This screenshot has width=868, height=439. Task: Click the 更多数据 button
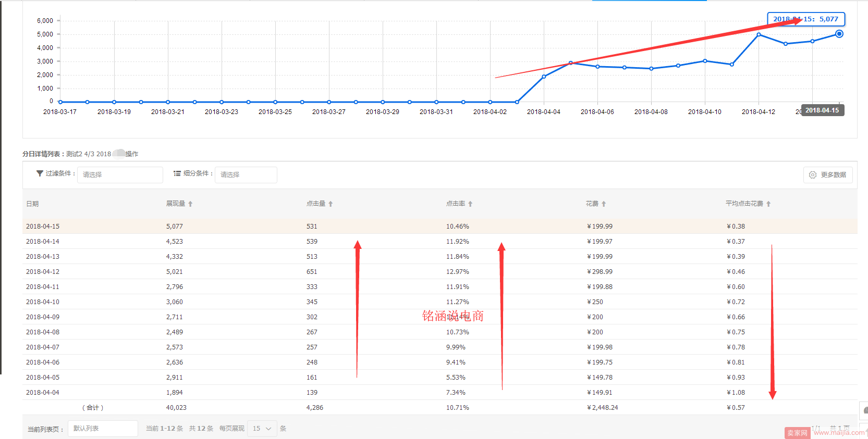[x=828, y=175]
